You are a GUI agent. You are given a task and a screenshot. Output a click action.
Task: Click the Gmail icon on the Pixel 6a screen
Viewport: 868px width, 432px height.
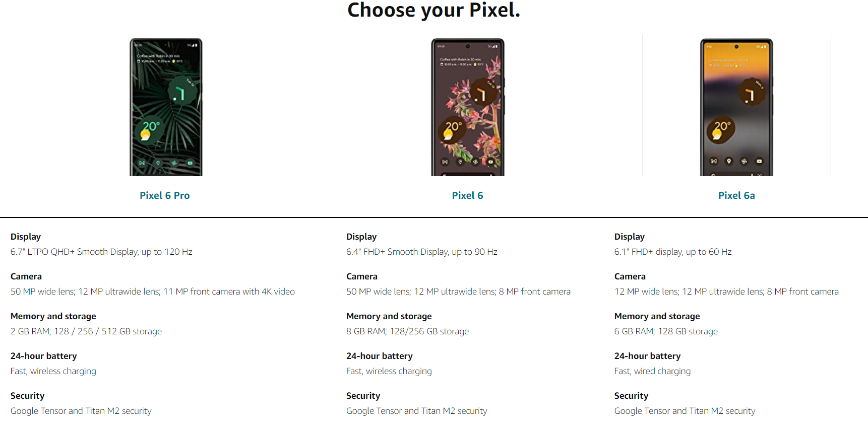point(714,161)
